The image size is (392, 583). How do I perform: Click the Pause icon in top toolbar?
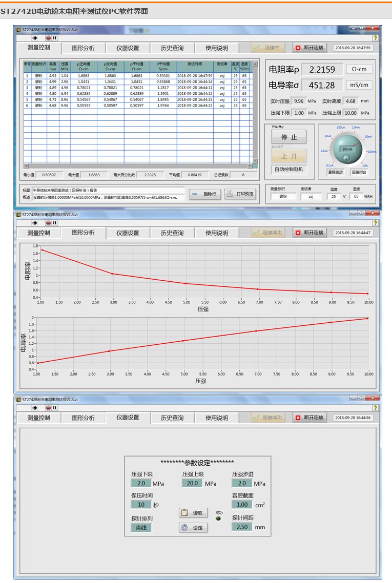[54, 38]
